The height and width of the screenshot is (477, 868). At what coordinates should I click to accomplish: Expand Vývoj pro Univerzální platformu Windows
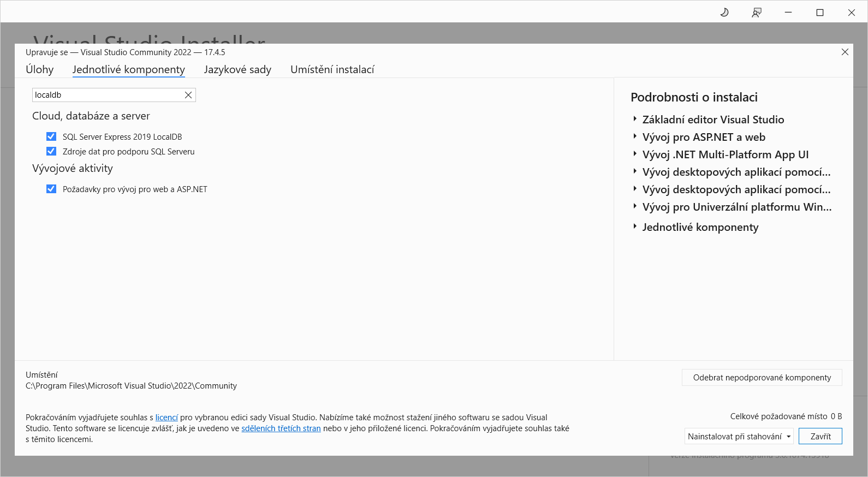coord(635,206)
